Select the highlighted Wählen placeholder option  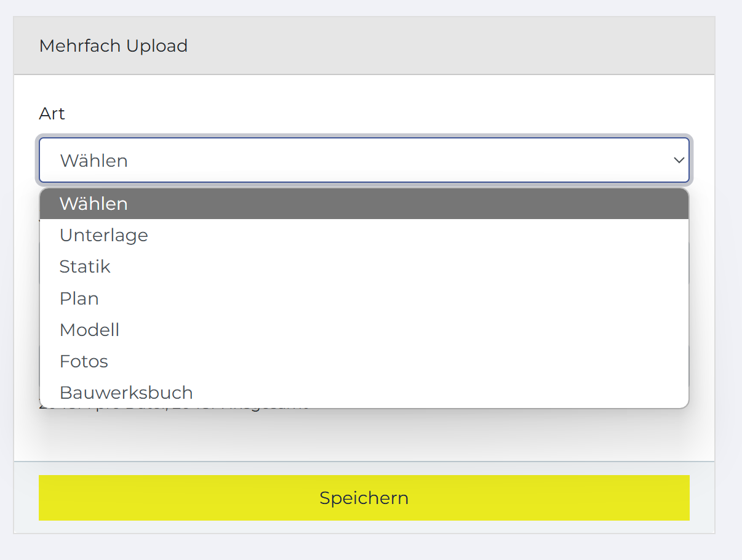(364, 204)
